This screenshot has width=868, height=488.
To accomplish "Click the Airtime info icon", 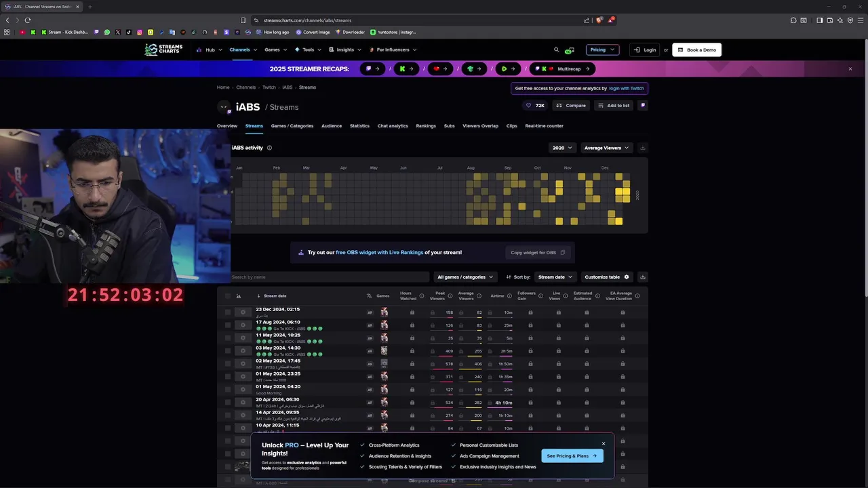I will click(510, 296).
